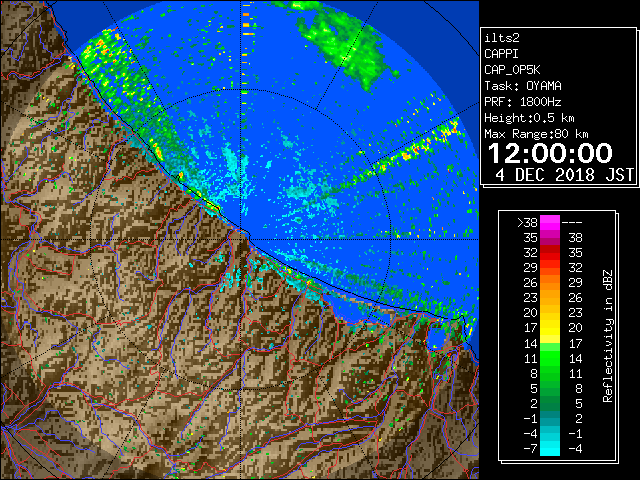Pick the magenta swatch at legend top
Image resolution: width=640 pixels, height=480 pixels.
[x=550, y=223]
